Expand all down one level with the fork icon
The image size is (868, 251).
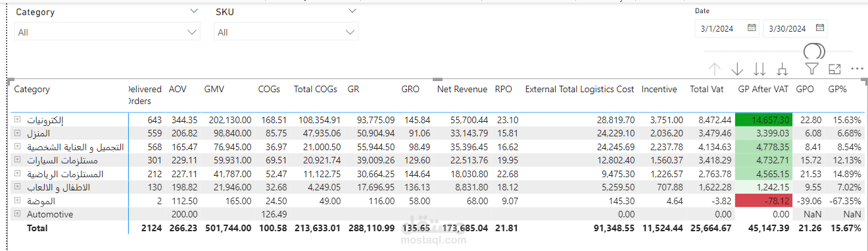click(x=782, y=69)
